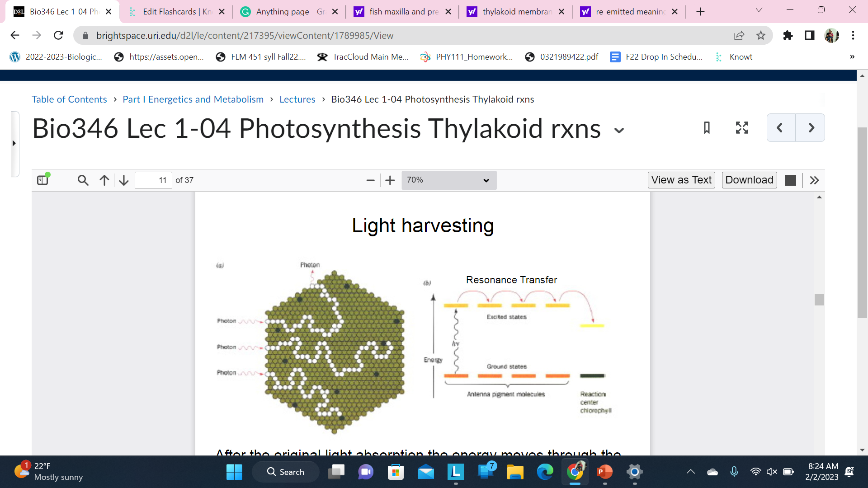Toggle the PDF sidebar panel
Screen dimensions: 868x488
click(x=43, y=180)
